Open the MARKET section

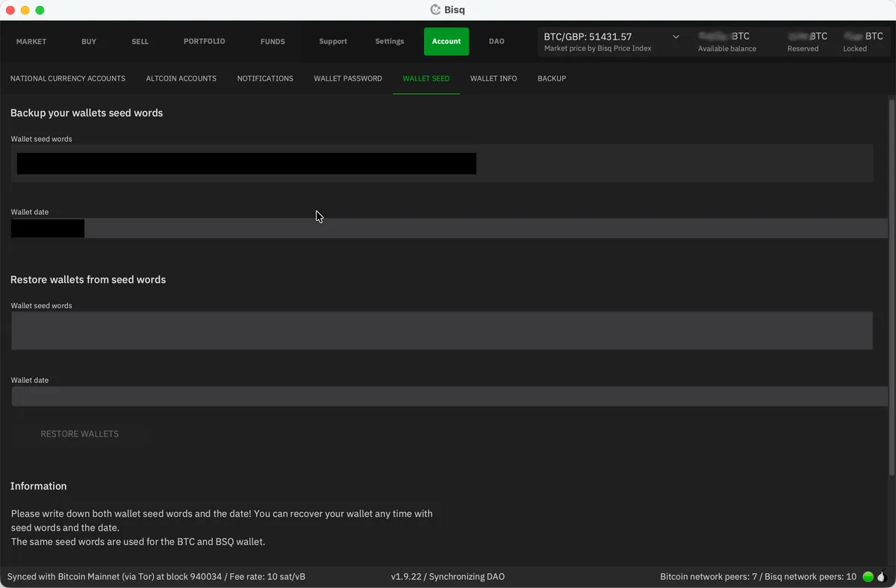pos(31,42)
